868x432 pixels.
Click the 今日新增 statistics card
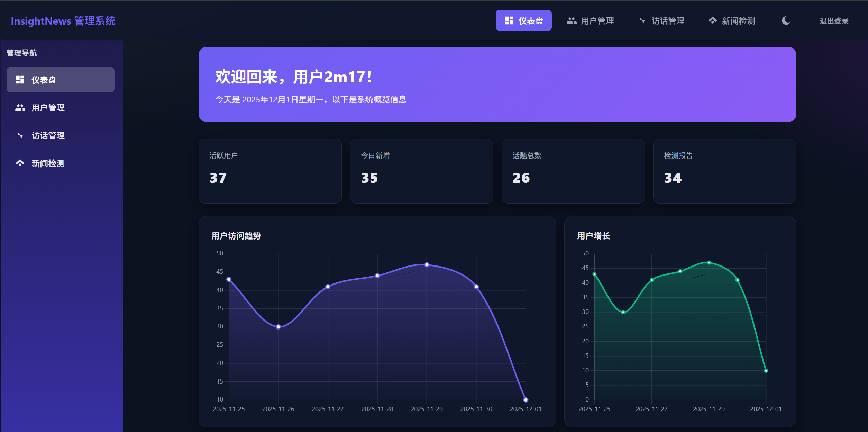421,171
